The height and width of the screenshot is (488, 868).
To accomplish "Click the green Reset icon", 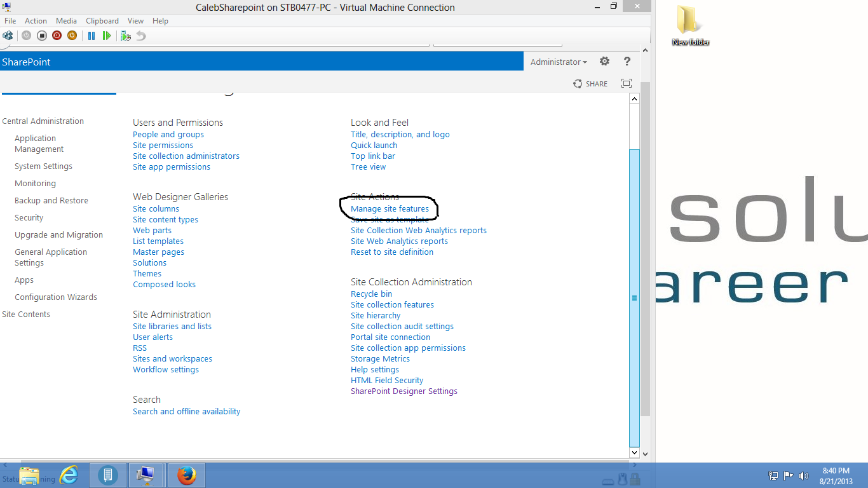I will (107, 36).
